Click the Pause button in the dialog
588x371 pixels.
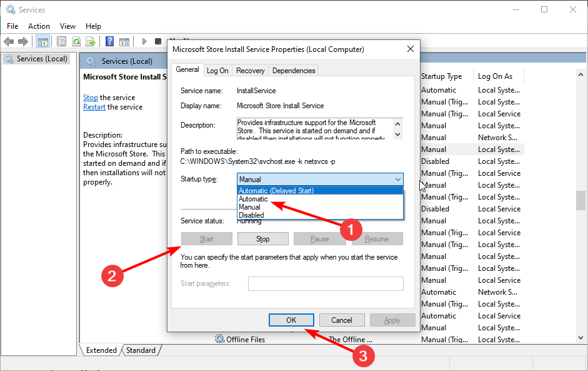click(319, 239)
